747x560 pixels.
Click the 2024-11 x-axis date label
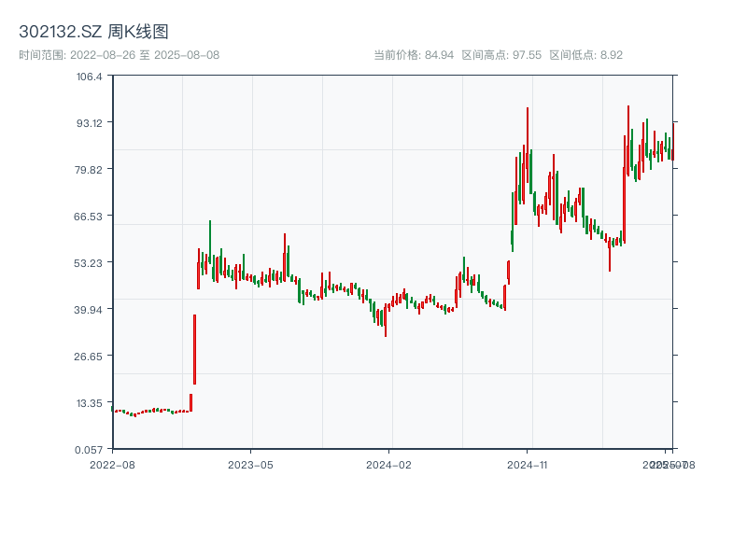[527, 464]
